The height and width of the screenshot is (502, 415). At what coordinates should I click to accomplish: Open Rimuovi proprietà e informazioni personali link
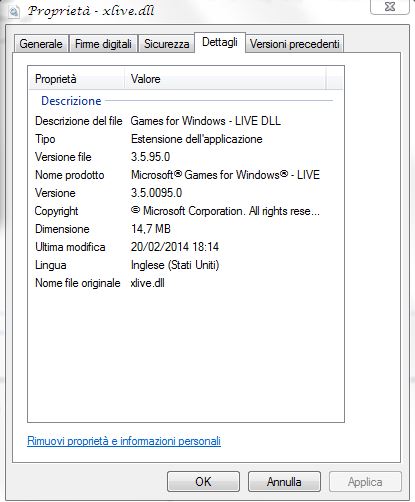(x=124, y=441)
